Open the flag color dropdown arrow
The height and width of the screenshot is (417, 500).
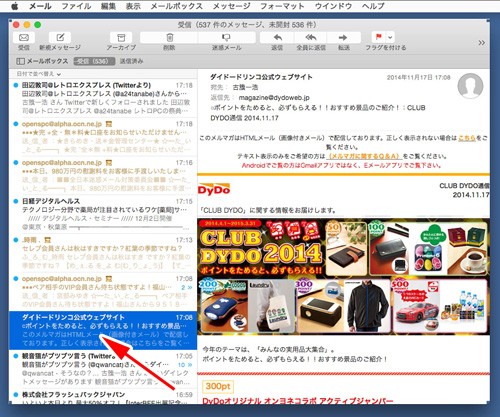390,37
